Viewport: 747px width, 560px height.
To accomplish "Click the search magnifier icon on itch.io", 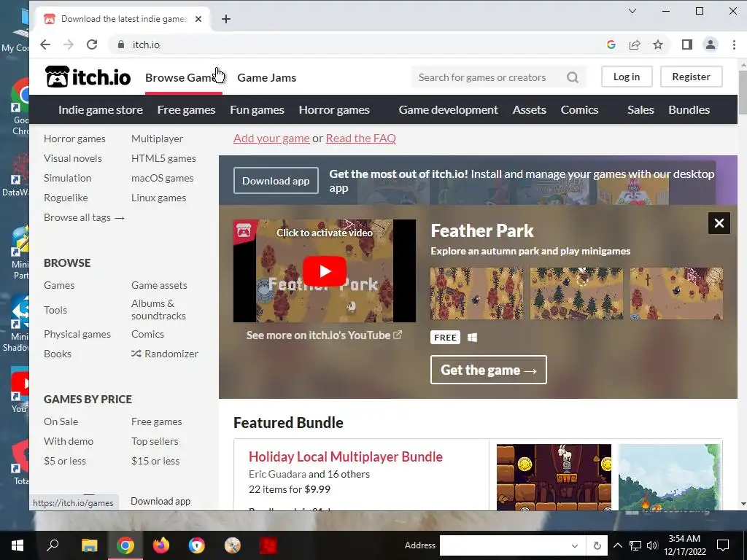I will click(x=573, y=77).
